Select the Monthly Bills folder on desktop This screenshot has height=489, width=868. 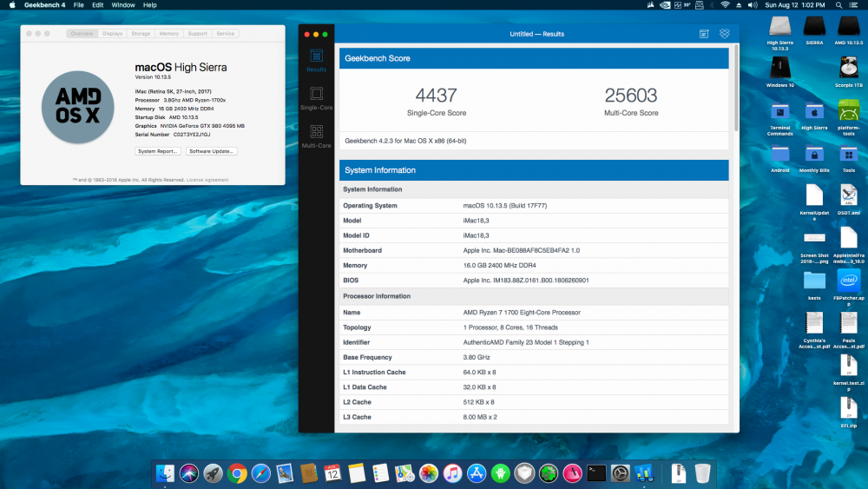tap(814, 158)
